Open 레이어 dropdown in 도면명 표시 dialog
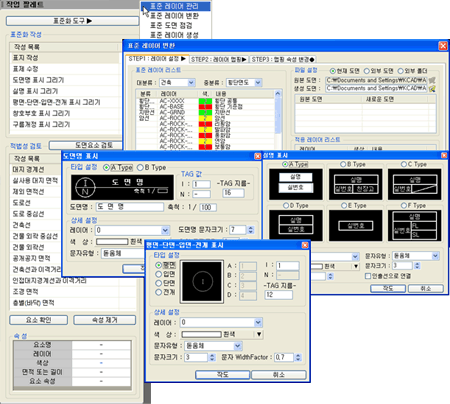 (165, 230)
